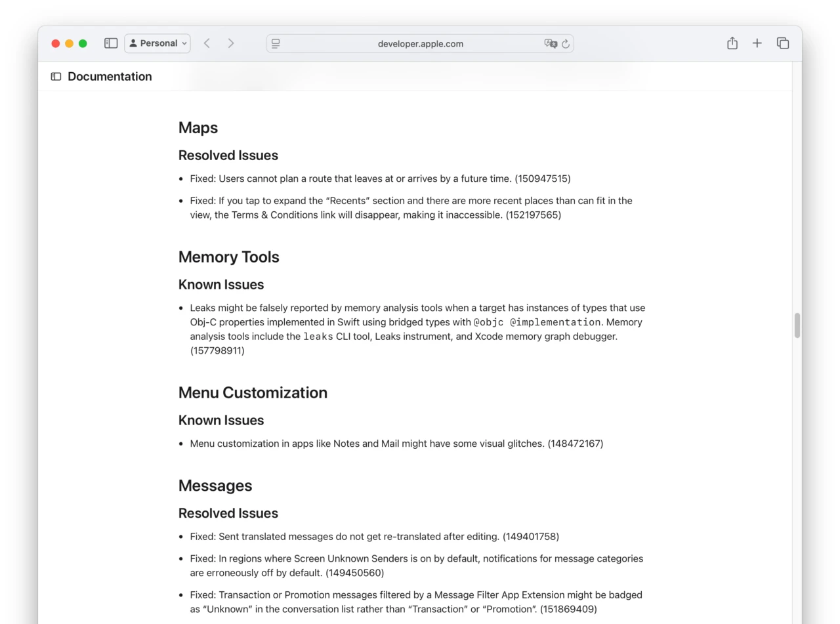Click the Menu Customization Known Issues heading
Viewport: 840px width, 624px height.
coord(221,420)
